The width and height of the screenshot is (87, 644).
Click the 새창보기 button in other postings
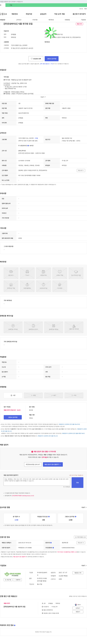tap(78, 612)
